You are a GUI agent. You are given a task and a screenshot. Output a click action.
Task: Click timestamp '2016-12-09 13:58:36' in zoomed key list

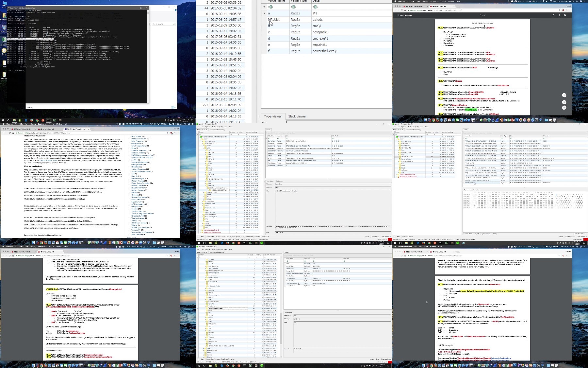(x=226, y=25)
